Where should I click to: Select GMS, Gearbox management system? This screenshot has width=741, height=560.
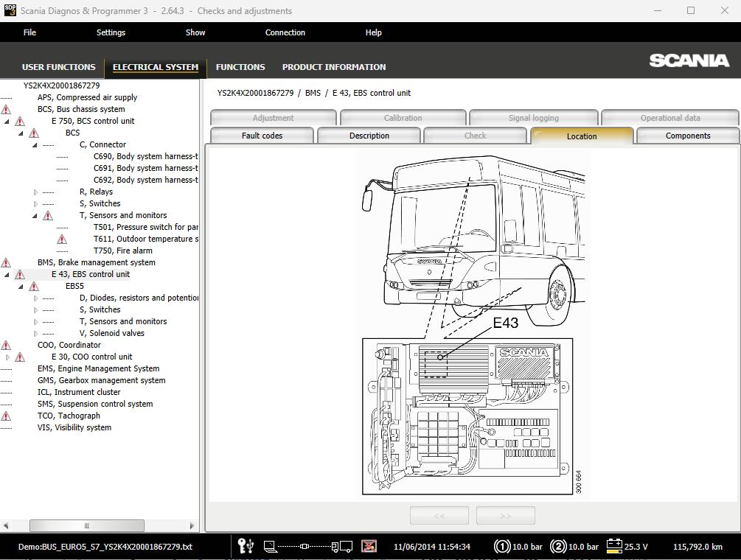pyautogui.click(x=102, y=380)
